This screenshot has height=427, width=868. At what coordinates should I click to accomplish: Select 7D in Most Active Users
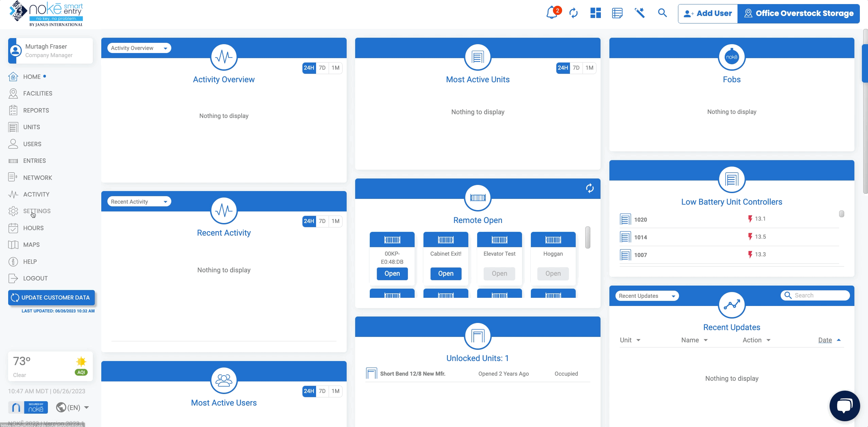click(322, 391)
